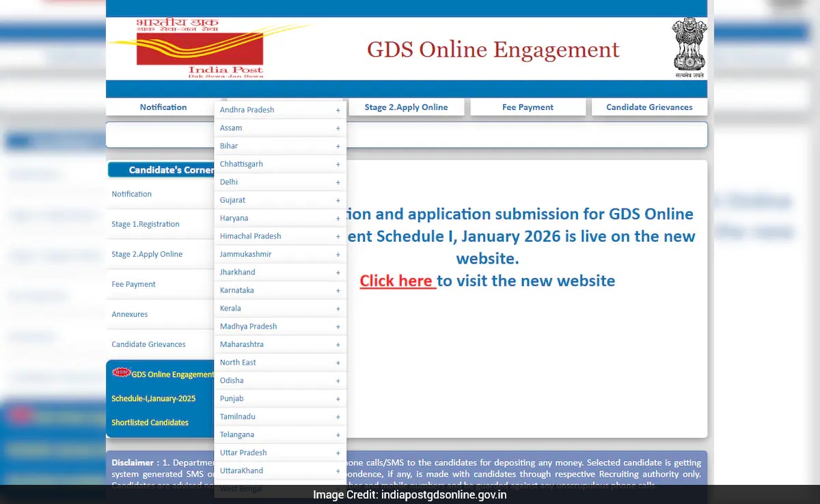Expand West Bengal at the list bottom
Screen dimensions: 820x504
point(280,488)
